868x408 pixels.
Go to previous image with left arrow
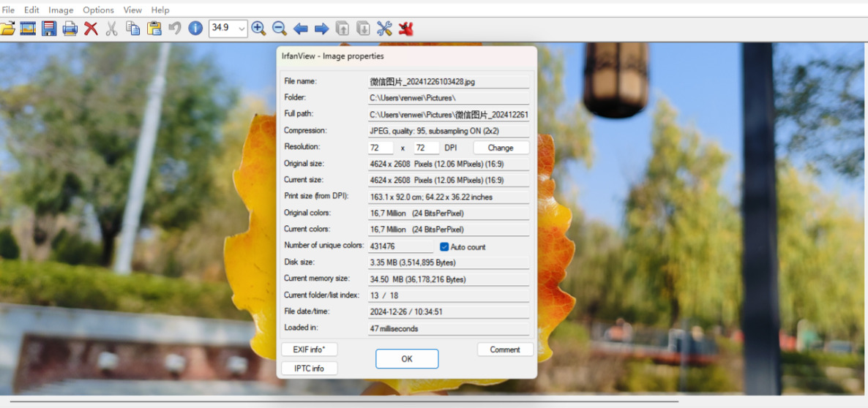(301, 29)
